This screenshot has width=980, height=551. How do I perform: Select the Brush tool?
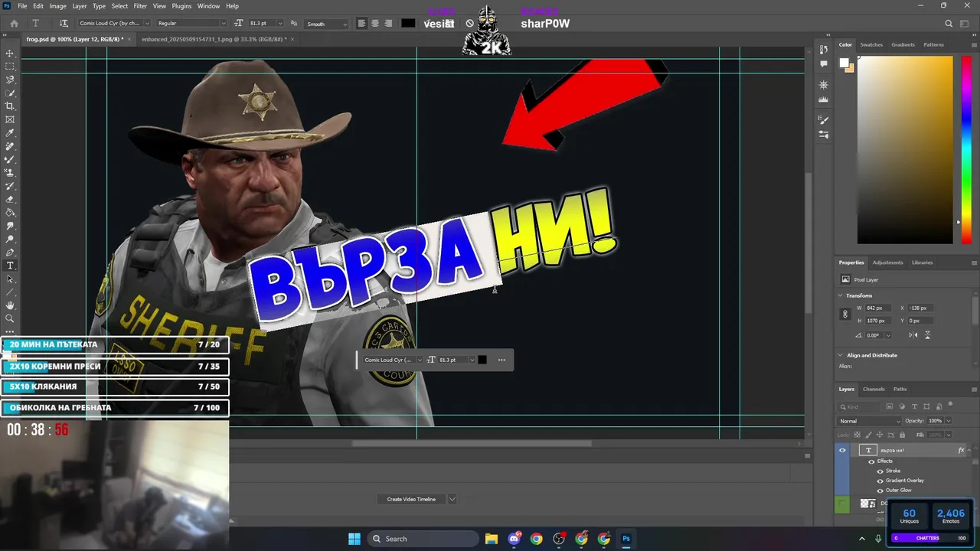[x=10, y=159]
